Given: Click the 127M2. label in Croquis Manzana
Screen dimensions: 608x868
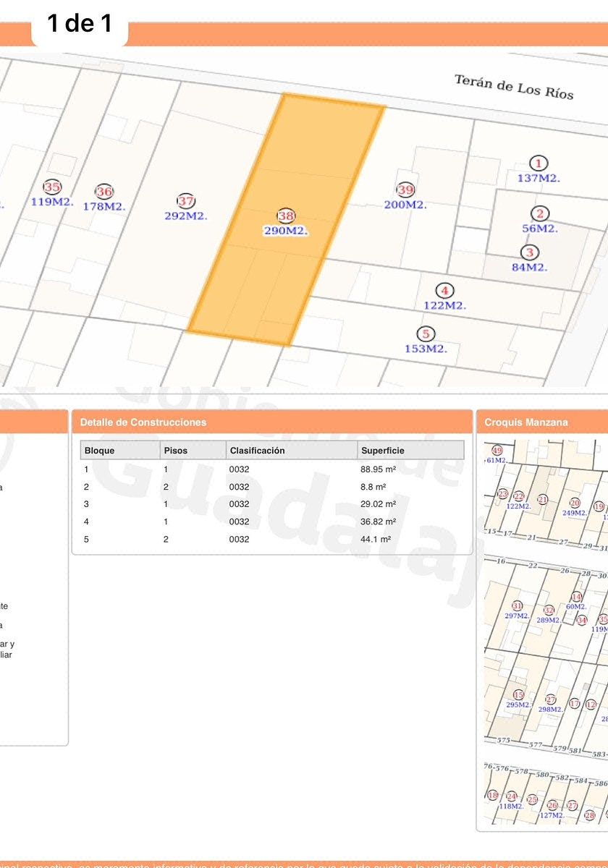Looking at the screenshot, I should (x=552, y=815).
